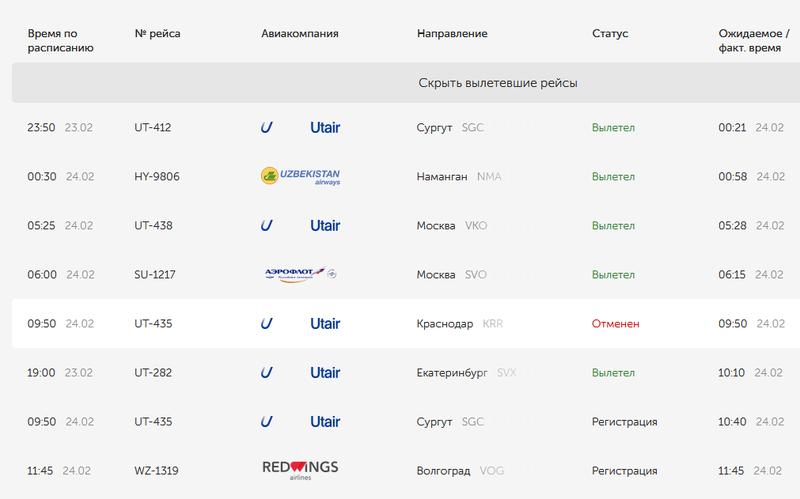Viewport: 800px width, 499px height.
Task: Click the "Авиакомпания" column header
Action: click(300, 34)
